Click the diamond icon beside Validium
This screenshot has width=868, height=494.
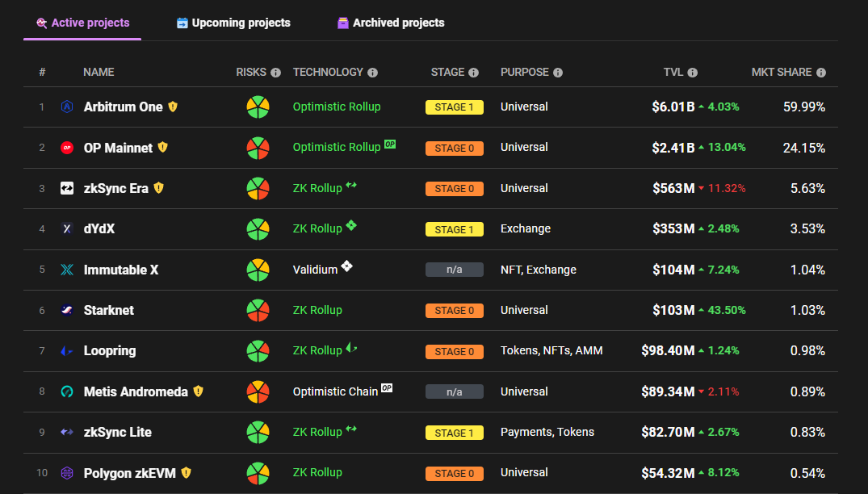pos(346,266)
